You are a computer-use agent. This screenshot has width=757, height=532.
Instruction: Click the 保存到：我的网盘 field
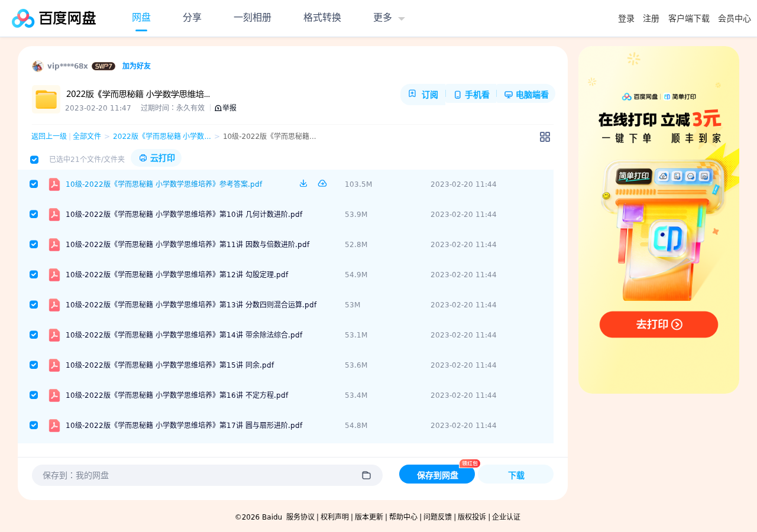tap(207, 475)
